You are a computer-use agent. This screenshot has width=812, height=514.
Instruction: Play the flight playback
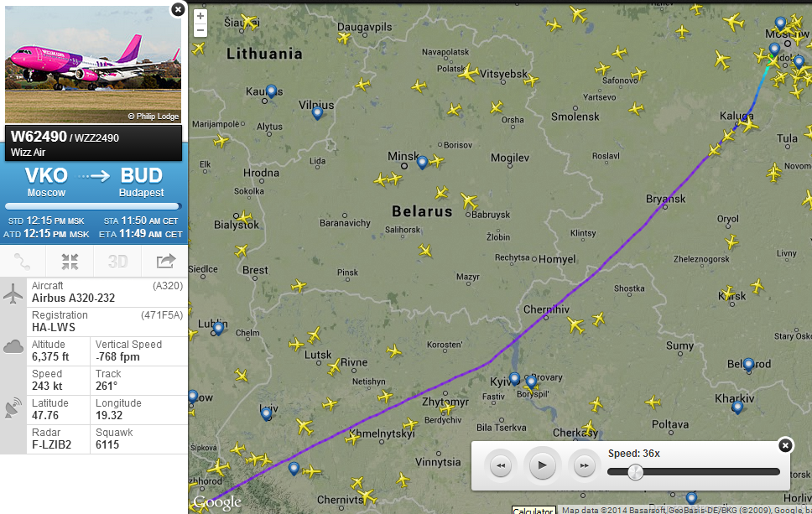[542, 465]
